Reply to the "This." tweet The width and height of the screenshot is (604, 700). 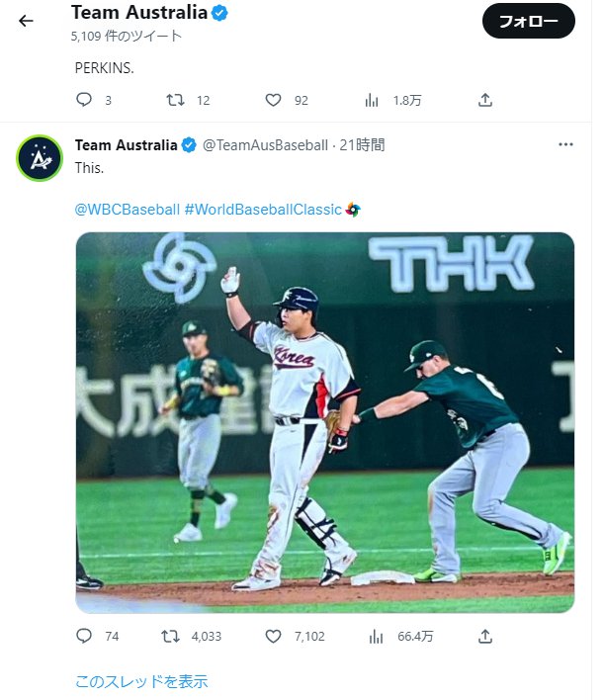[x=84, y=636]
